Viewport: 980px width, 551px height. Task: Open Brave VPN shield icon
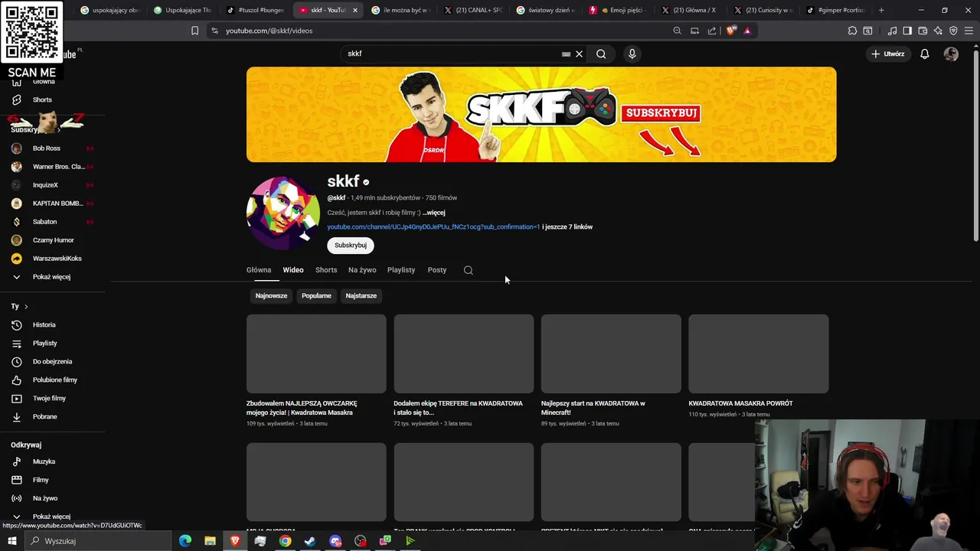pyautogui.click(x=953, y=31)
